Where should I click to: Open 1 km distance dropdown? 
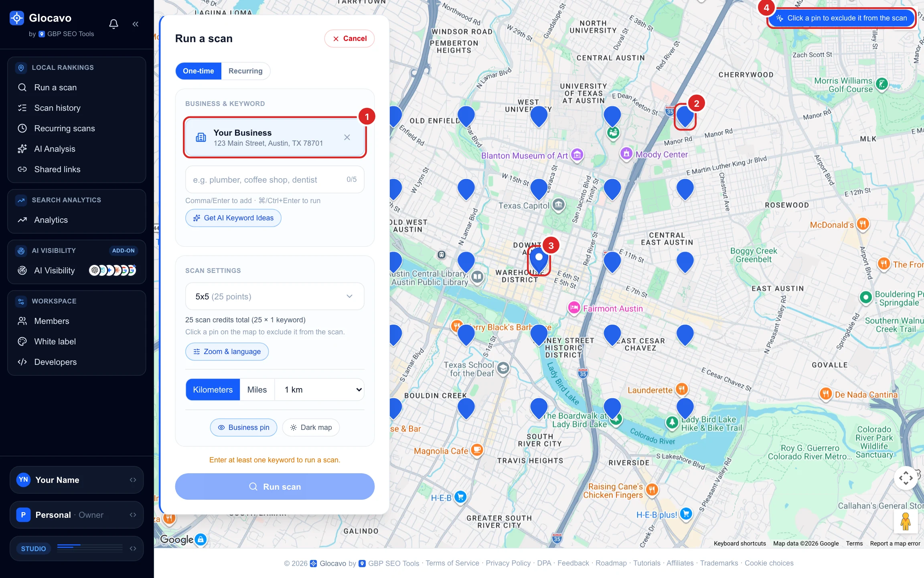(320, 389)
